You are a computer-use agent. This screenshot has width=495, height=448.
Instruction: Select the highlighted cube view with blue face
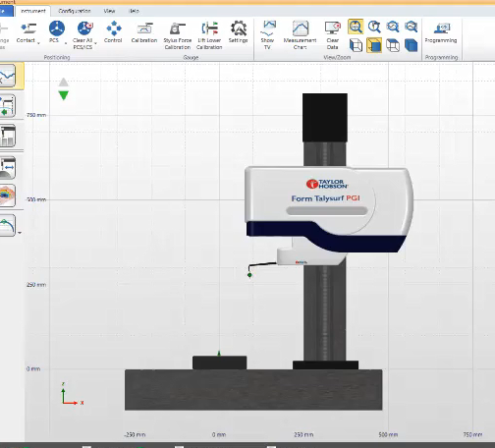pyautogui.click(x=374, y=45)
